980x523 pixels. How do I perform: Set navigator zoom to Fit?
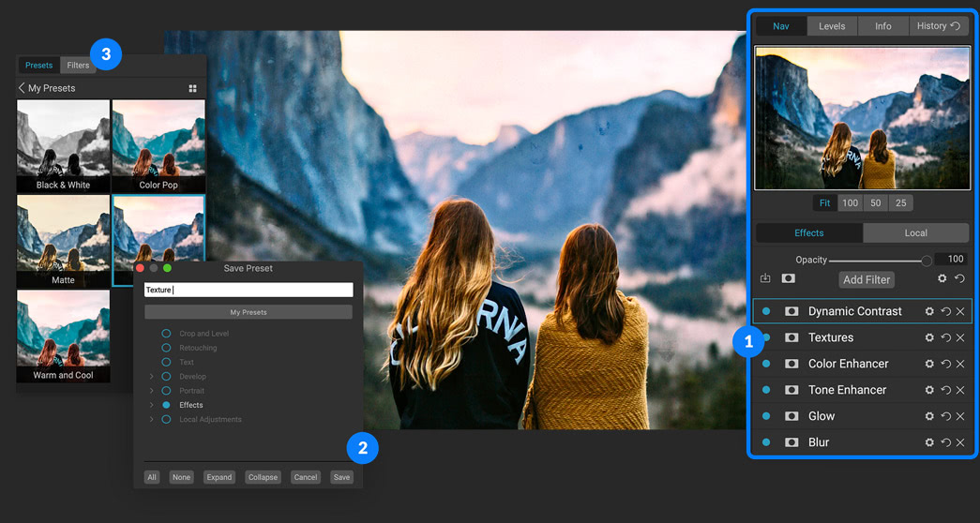click(825, 203)
